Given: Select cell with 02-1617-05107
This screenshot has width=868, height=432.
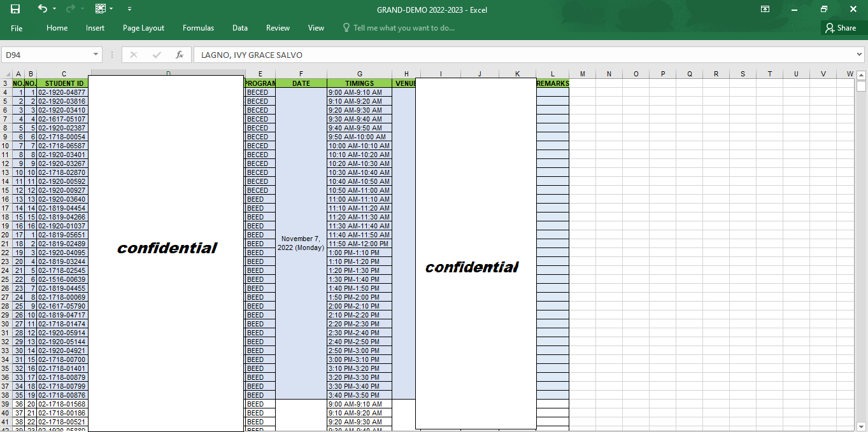Looking at the screenshot, I should [62, 119].
